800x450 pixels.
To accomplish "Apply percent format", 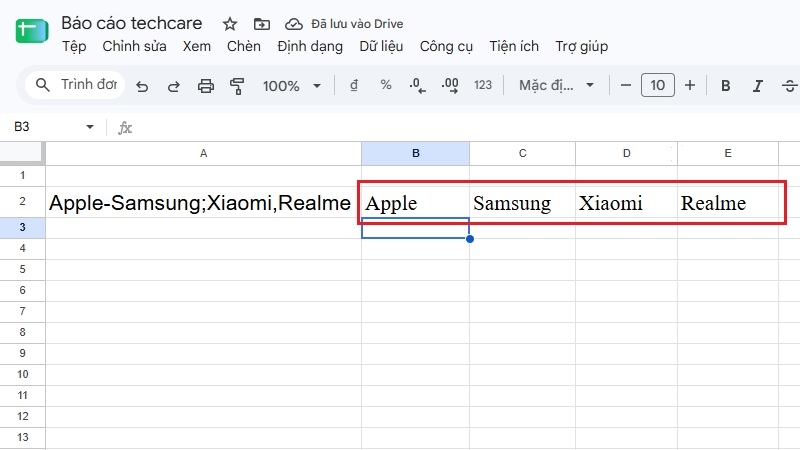I will click(386, 85).
